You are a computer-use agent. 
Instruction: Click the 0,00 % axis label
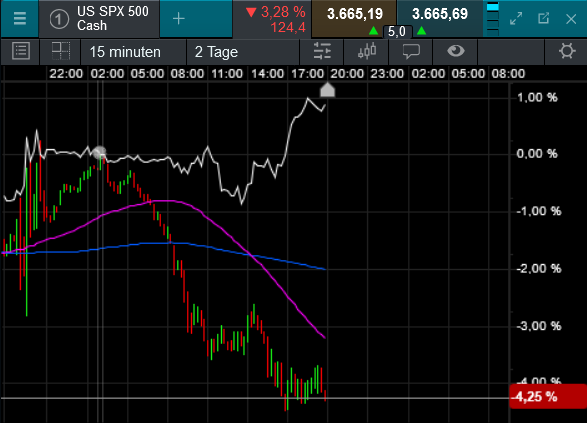point(537,154)
